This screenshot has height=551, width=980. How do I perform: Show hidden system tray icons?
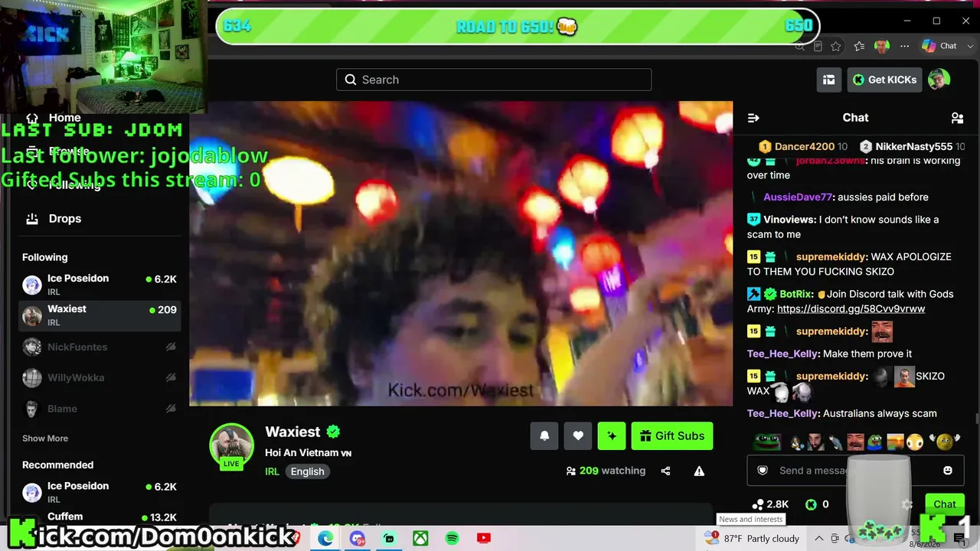(x=819, y=539)
